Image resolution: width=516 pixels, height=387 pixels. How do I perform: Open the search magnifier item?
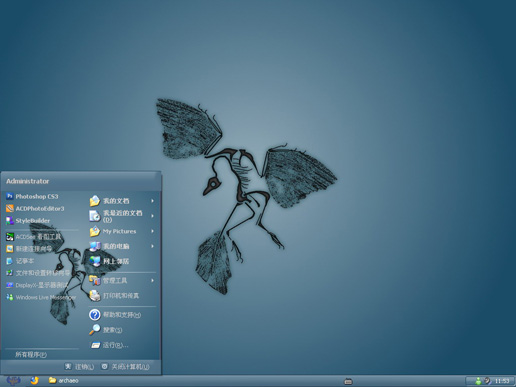click(x=95, y=330)
